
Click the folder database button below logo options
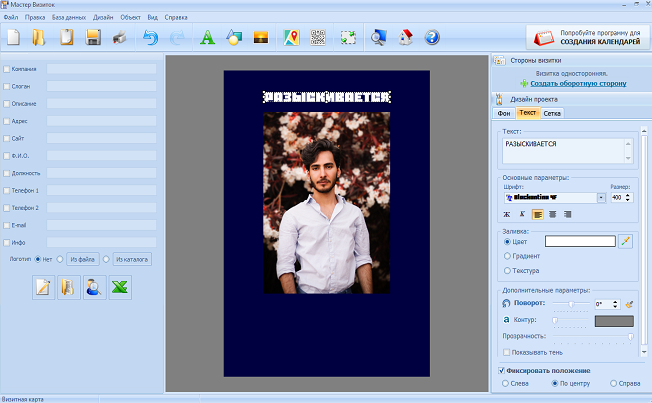69,287
